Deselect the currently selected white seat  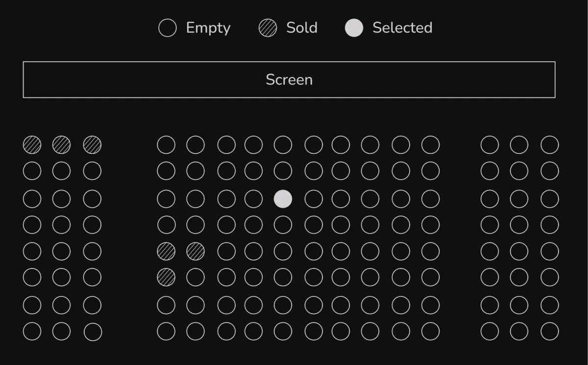283,199
